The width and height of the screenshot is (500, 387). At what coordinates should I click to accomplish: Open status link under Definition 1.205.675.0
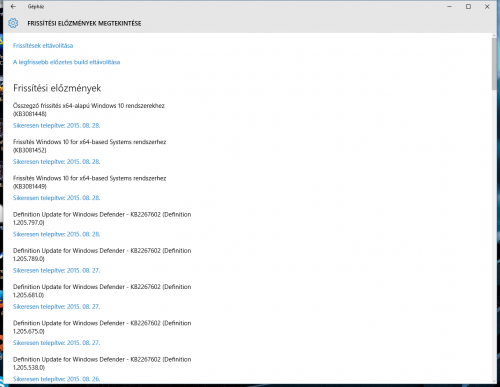[56, 343]
